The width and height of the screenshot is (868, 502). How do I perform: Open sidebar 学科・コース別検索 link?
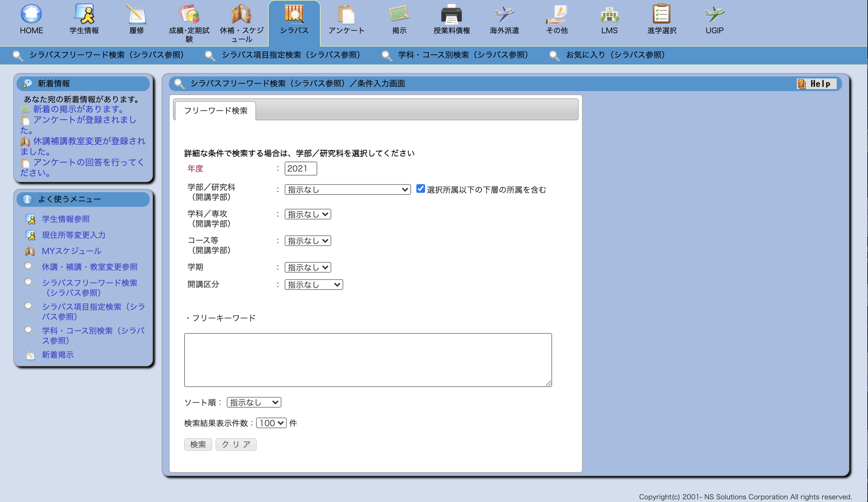[93, 336]
